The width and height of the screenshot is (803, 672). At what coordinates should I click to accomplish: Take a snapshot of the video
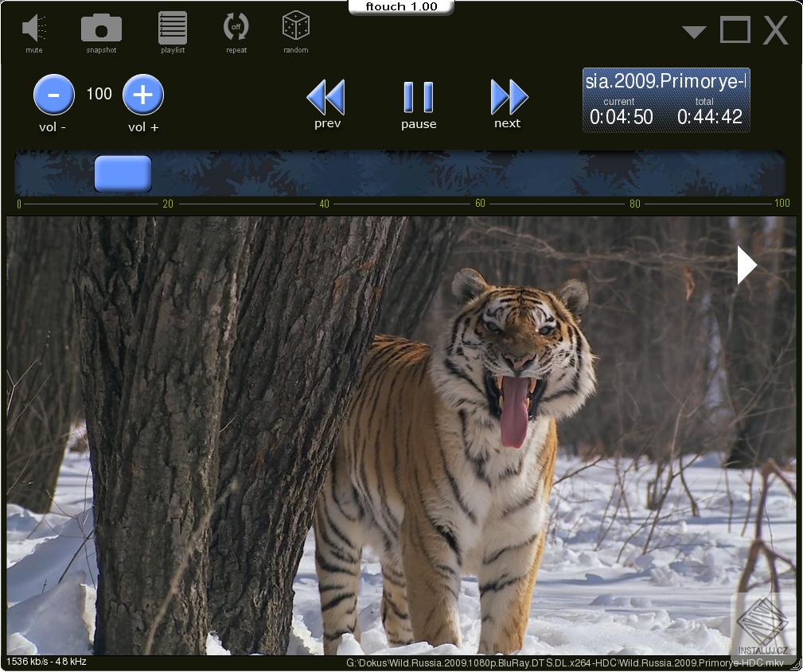point(100,28)
